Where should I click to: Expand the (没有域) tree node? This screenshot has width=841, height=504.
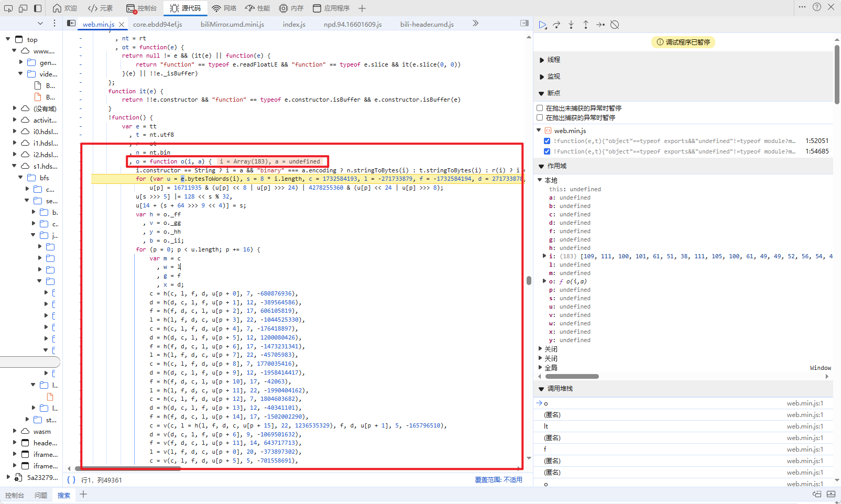[x=15, y=108]
